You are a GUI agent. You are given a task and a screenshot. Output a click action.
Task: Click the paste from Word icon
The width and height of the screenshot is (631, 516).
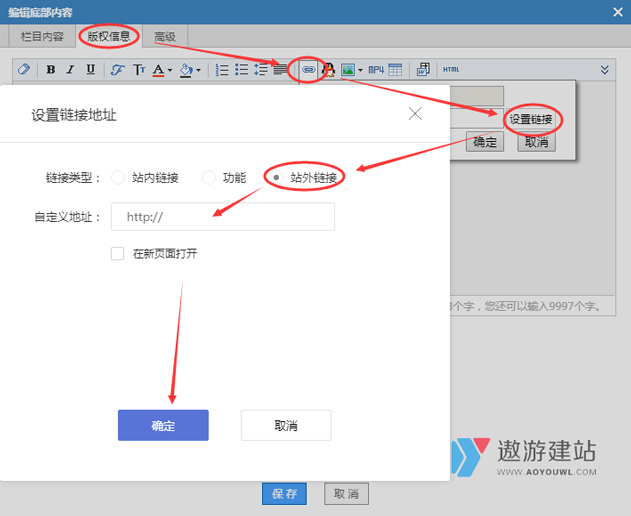pyautogui.click(x=423, y=69)
